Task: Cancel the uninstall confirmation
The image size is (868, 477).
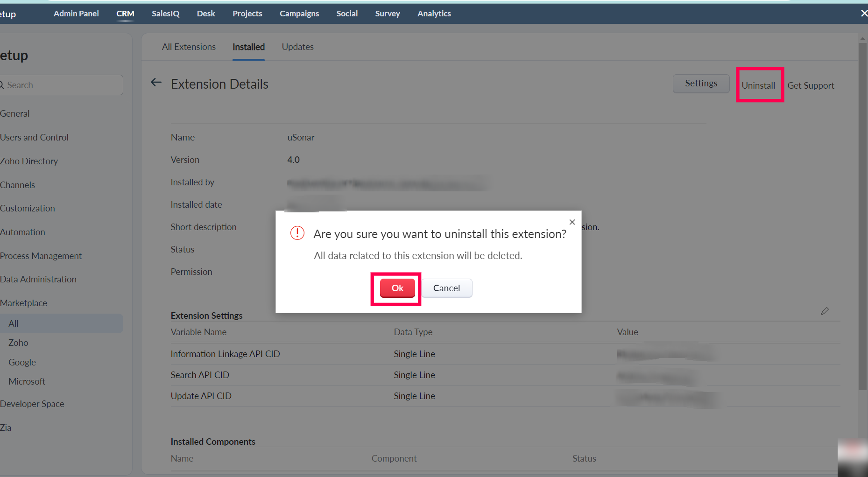Action: [447, 288]
